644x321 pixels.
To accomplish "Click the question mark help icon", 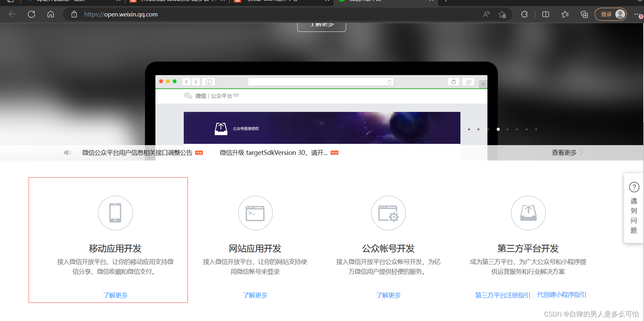I will [634, 187].
